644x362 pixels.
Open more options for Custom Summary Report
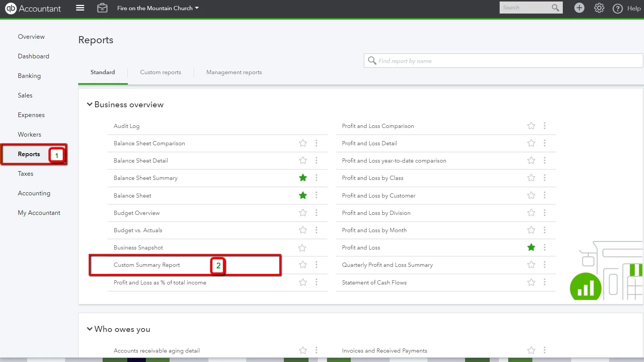coord(316,265)
